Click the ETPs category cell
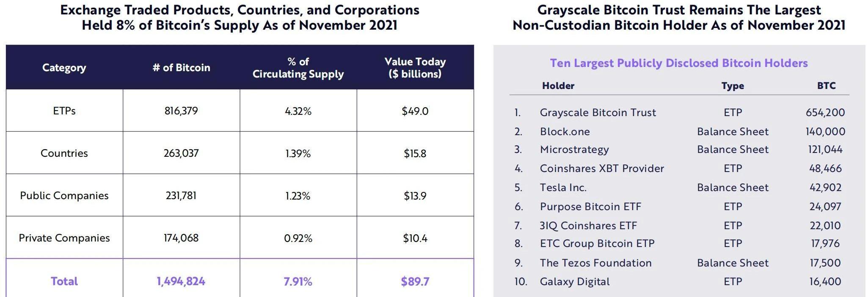The width and height of the screenshot is (868, 297). coord(64,111)
